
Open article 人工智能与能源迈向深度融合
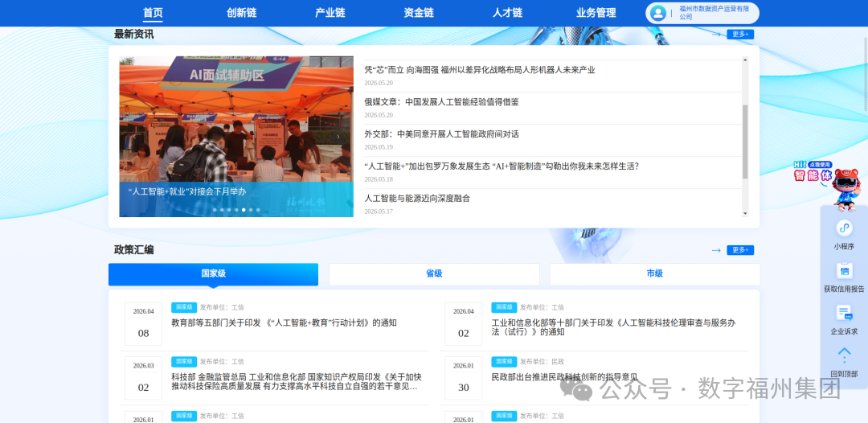click(417, 198)
